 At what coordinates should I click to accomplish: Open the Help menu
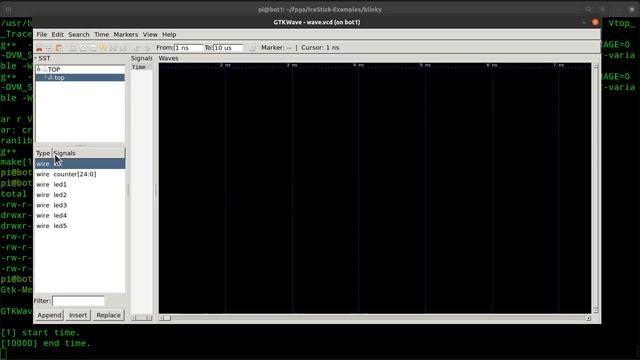(x=169, y=35)
